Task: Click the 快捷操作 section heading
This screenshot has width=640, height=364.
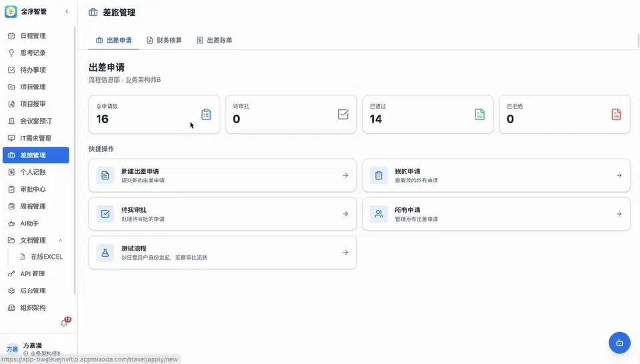Action: [x=101, y=149]
